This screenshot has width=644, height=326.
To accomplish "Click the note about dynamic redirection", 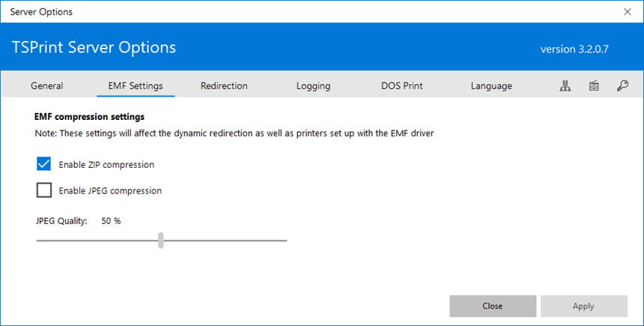I will [234, 133].
